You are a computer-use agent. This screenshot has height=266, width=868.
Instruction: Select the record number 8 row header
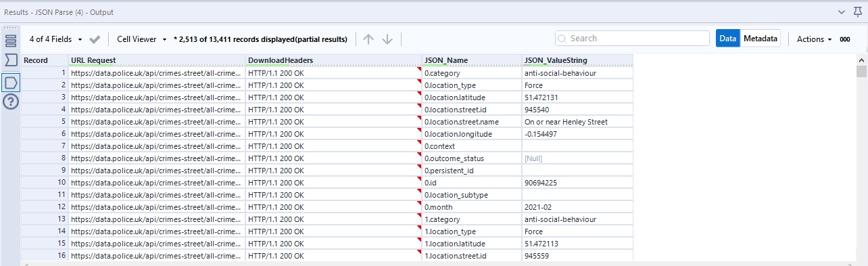pos(45,158)
